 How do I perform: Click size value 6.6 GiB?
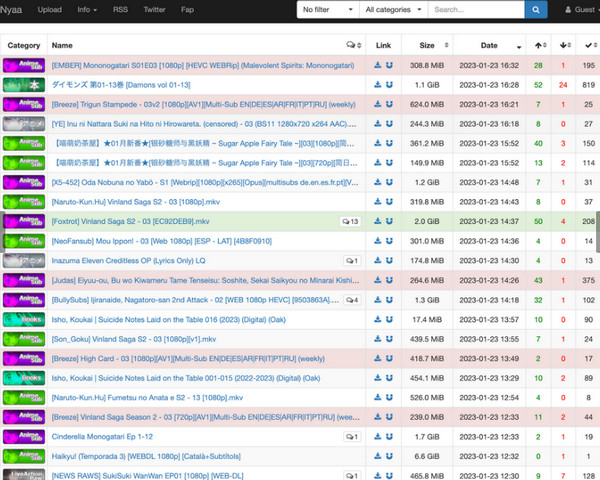[x=427, y=456]
